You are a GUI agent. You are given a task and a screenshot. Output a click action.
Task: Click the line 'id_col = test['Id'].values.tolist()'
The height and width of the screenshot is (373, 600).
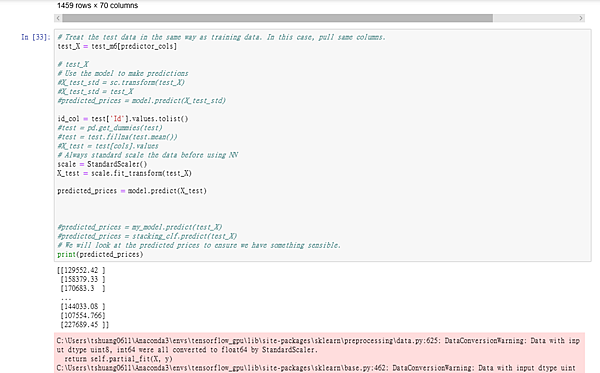click(x=123, y=119)
